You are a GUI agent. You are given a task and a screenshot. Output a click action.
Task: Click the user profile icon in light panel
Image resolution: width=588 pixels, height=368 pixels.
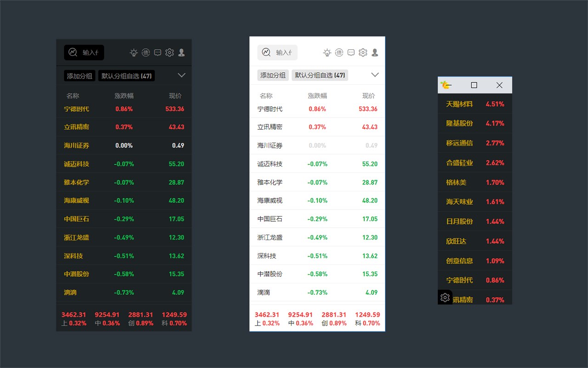click(x=375, y=52)
